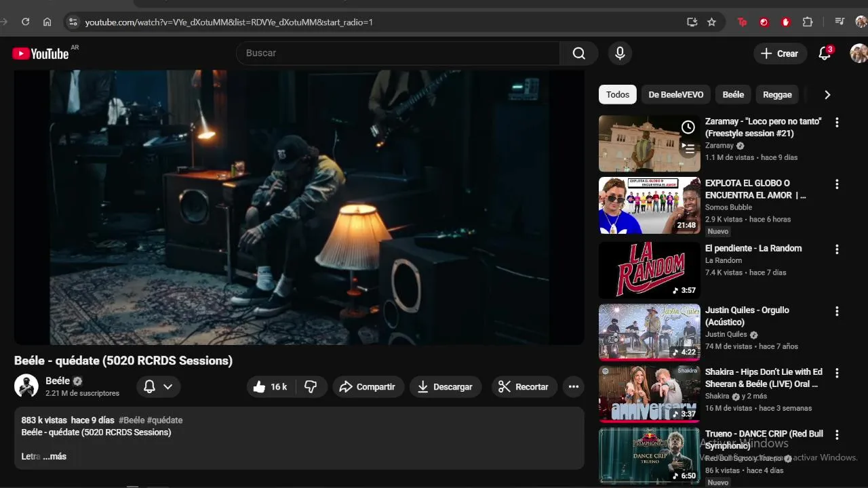Open the title 'El pendiente - La Random'
This screenshot has height=488, width=868.
click(753, 248)
